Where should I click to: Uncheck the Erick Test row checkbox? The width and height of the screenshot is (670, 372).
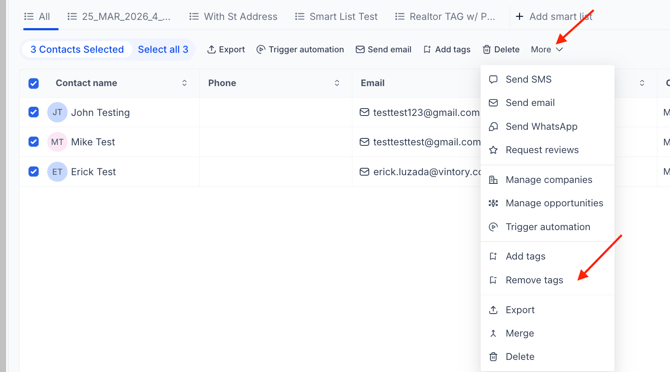click(34, 172)
